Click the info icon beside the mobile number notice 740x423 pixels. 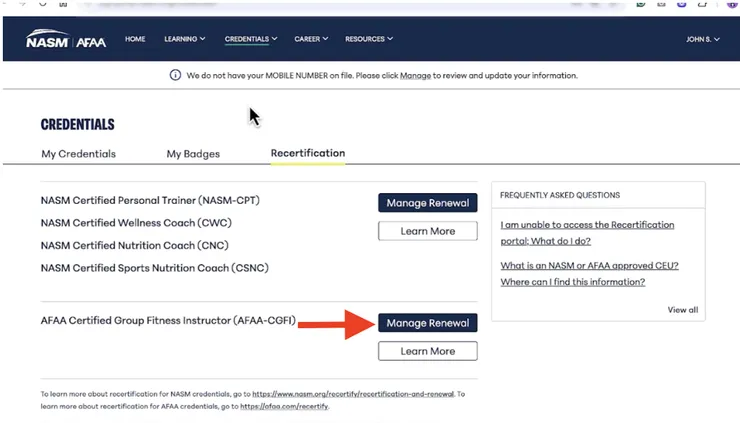click(175, 75)
